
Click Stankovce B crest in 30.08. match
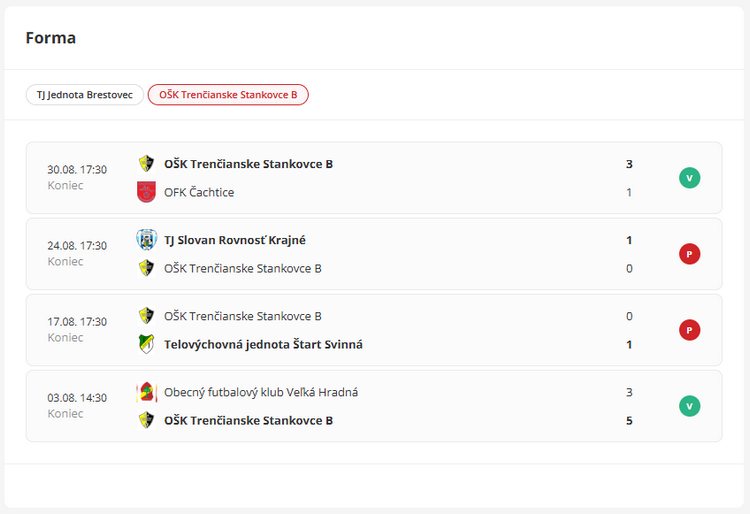146,164
